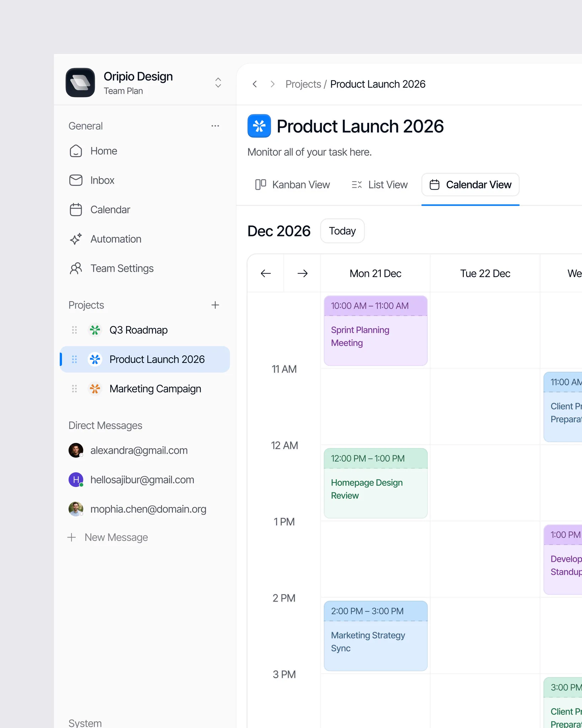Switch to List View tab
582x728 pixels.
coord(379,184)
